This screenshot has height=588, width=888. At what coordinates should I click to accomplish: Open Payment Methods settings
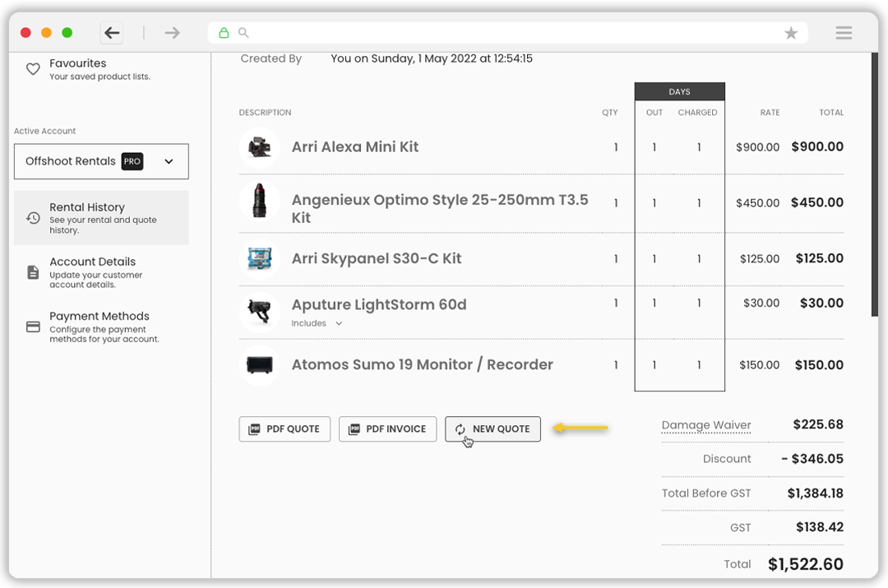[101, 326]
